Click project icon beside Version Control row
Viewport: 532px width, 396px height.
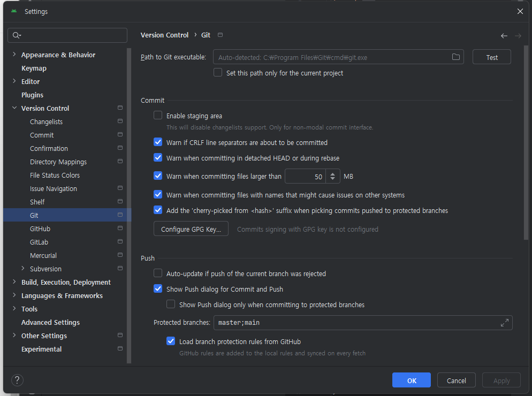[120, 108]
